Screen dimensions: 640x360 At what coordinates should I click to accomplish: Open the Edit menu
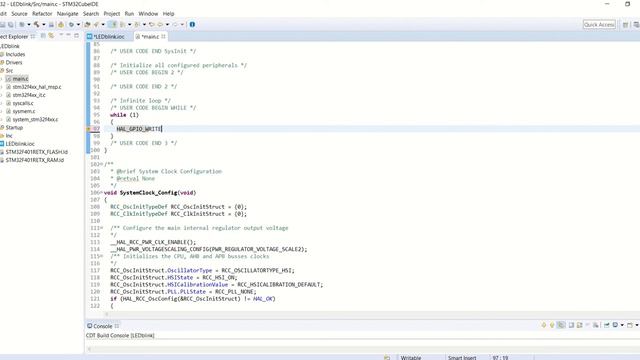(3, 13)
